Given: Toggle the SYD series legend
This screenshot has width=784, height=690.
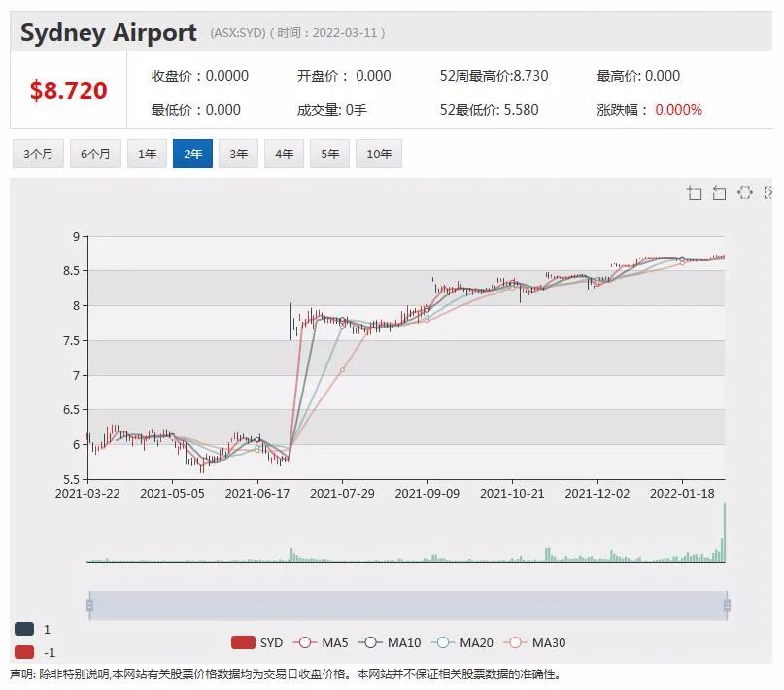Looking at the screenshot, I should tap(257, 642).
